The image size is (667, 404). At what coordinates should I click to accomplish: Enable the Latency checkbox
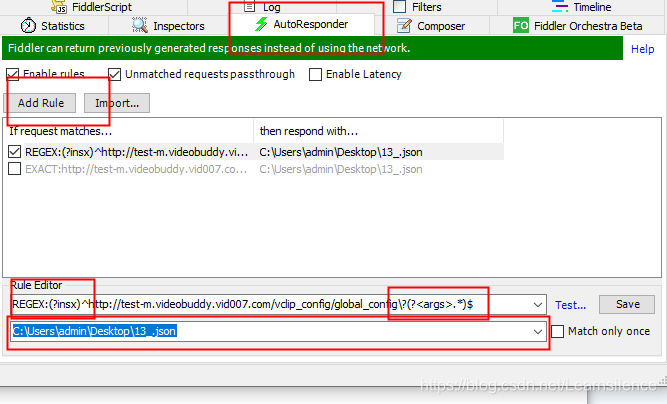(x=315, y=74)
